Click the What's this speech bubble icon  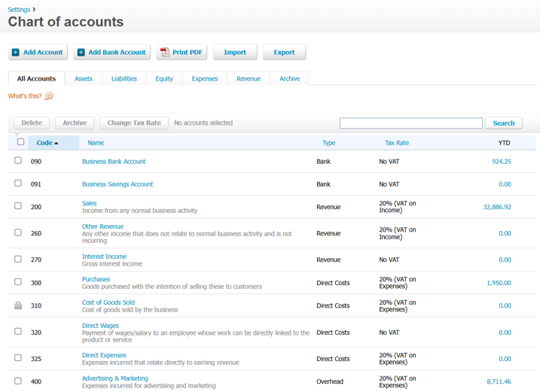coord(49,96)
